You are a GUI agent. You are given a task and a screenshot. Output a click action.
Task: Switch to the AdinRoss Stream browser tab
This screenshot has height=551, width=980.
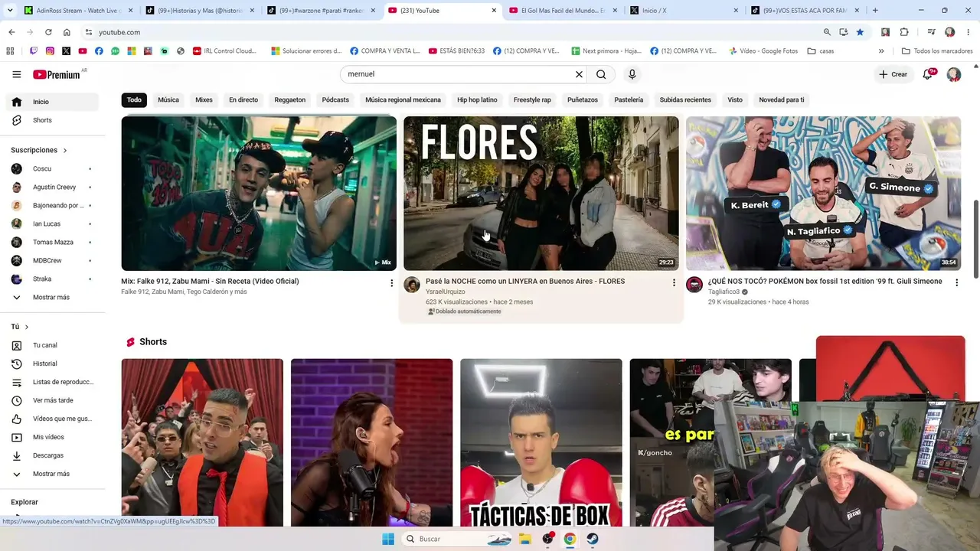click(x=77, y=11)
